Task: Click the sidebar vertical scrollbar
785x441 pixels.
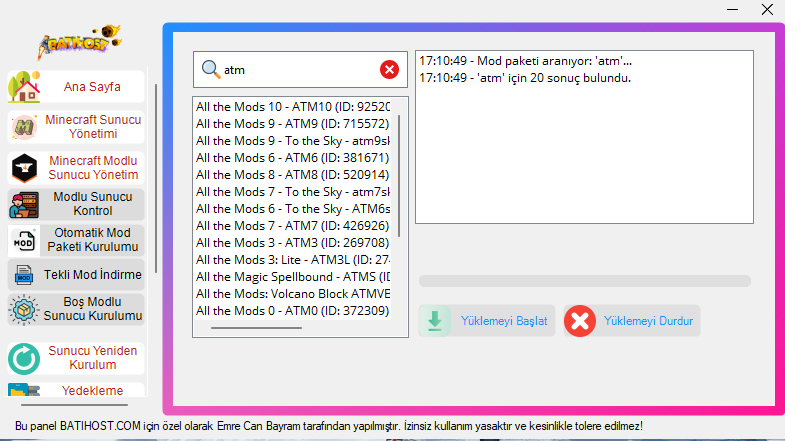Action: pos(156,178)
